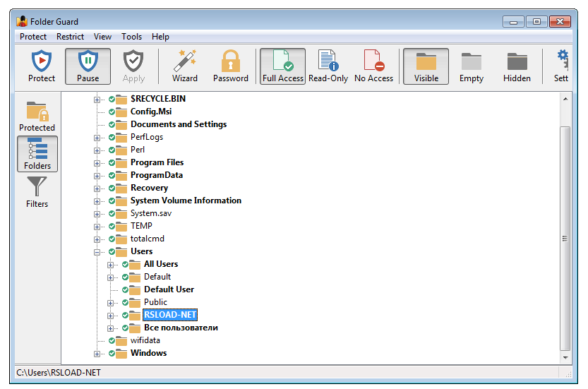Select the System.sav folder row
588x389 pixels.
(x=151, y=213)
